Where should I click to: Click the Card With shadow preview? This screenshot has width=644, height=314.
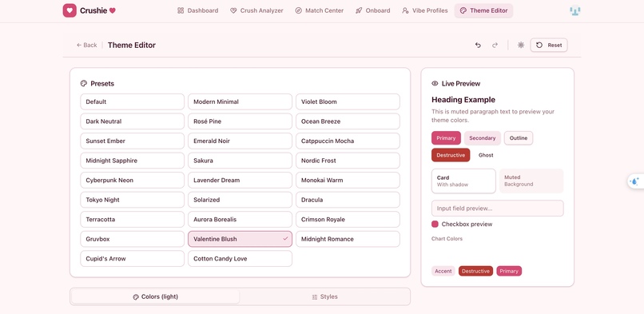pos(463,181)
